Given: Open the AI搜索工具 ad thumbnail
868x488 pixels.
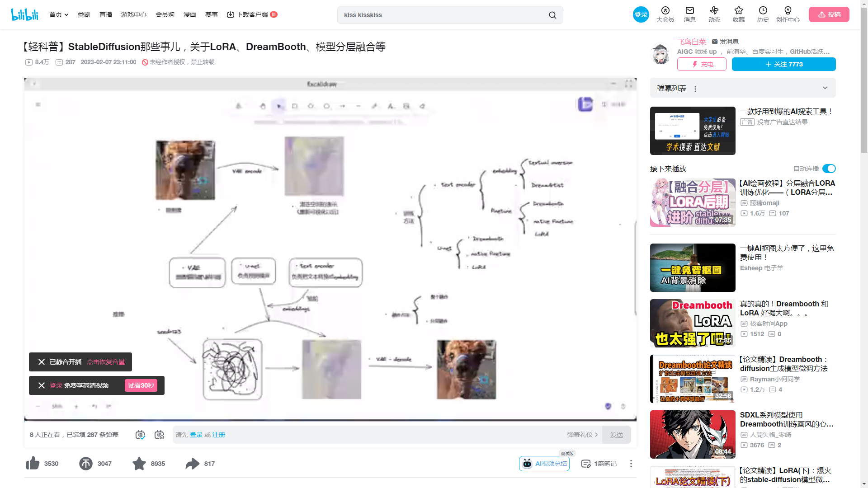Looking at the screenshot, I should [693, 131].
